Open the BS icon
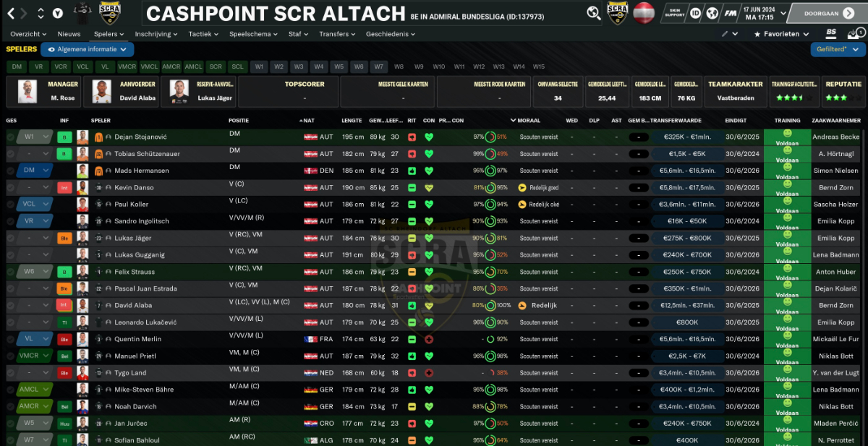Viewport: 868px width, 446px height. pos(831,33)
